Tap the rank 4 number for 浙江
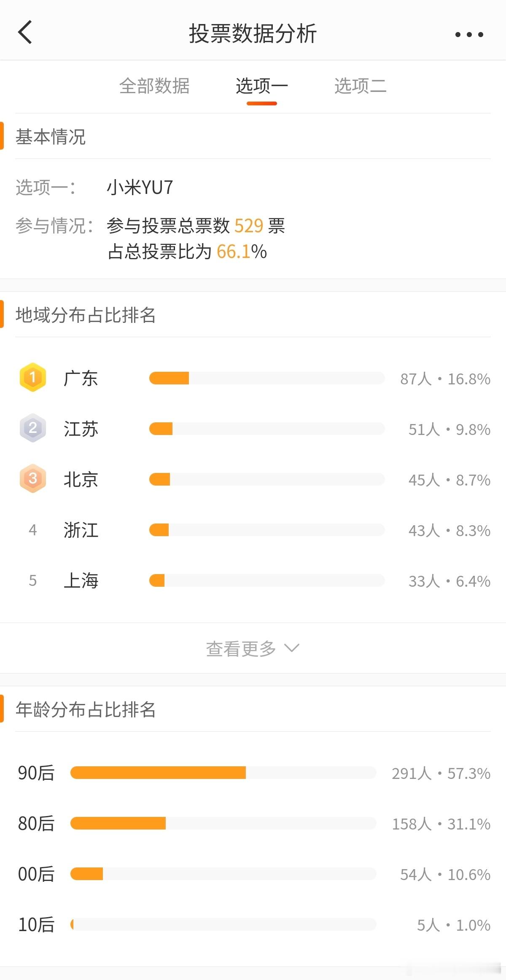Image resolution: width=506 pixels, height=980 pixels. pyautogui.click(x=33, y=530)
